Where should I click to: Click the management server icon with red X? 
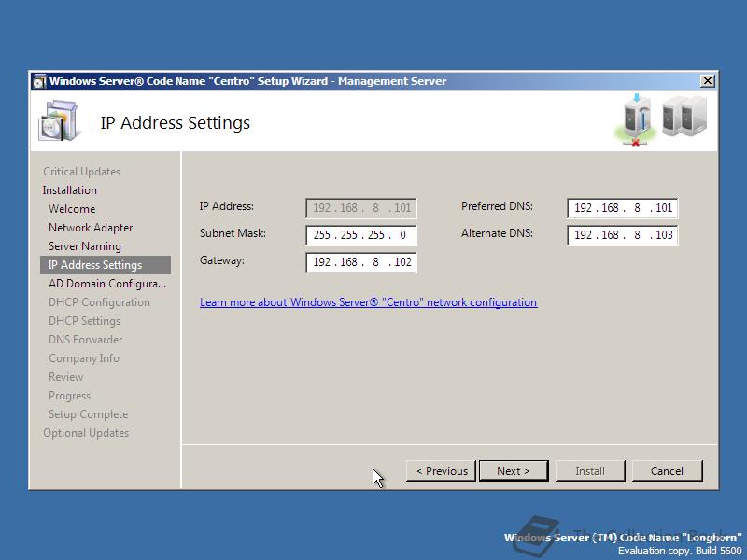coord(637,119)
